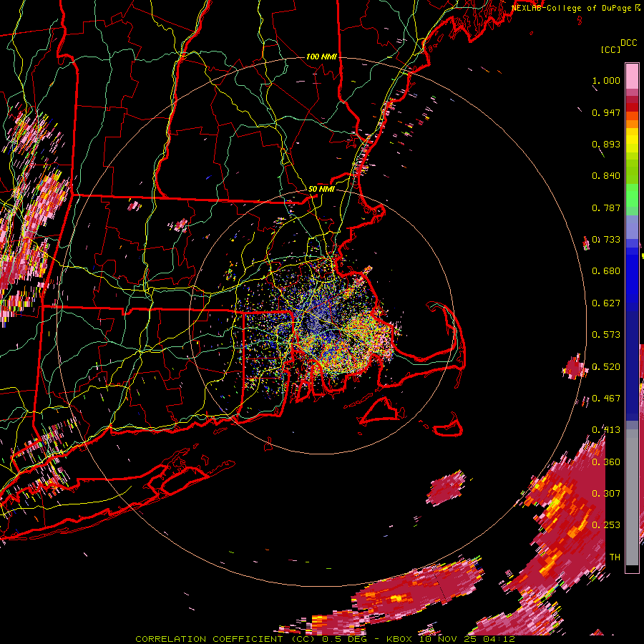Select the 0.360 scale value
Image resolution: width=644 pixels, height=644 pixels.
click(606, 462)
